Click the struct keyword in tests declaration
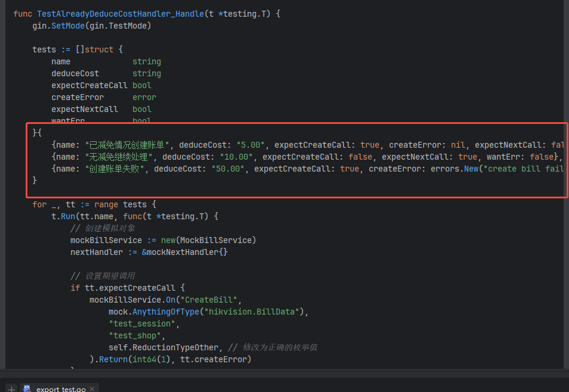Screen dimensions: 569x392 pos(99,49)
